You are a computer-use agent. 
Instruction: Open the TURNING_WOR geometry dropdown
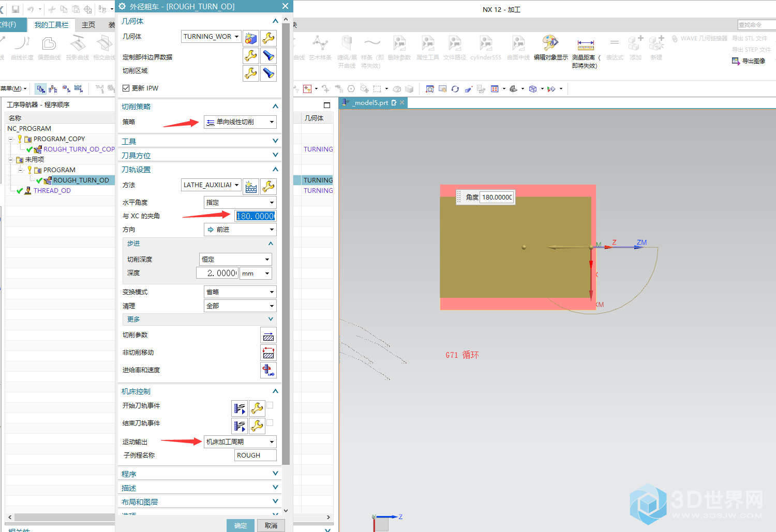click(x=211, y=37)
